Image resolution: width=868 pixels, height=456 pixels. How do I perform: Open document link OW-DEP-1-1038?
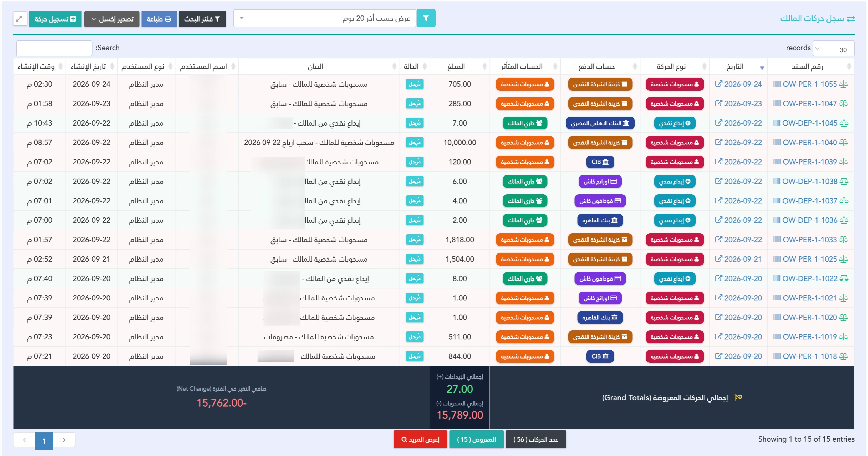[x=810, y=182]
